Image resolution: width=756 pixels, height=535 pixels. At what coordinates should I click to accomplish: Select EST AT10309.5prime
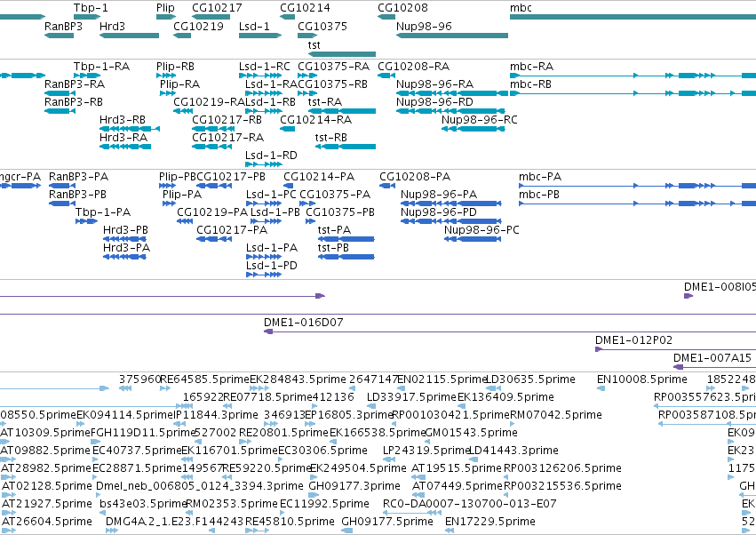[x=45, y=433]
